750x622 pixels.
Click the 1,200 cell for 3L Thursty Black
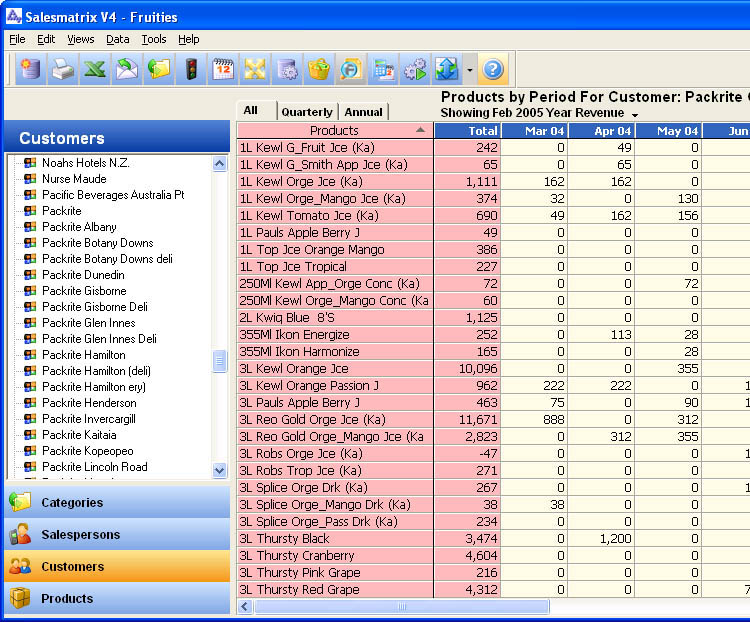pyautogui.click(x=601, y=539)
